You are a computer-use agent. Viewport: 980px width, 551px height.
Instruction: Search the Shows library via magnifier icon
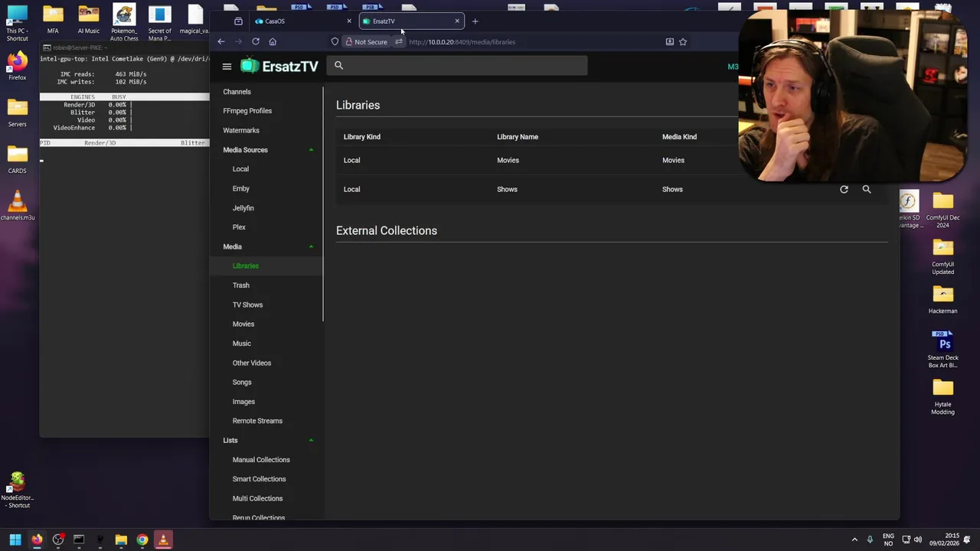[x=867, y=189]
